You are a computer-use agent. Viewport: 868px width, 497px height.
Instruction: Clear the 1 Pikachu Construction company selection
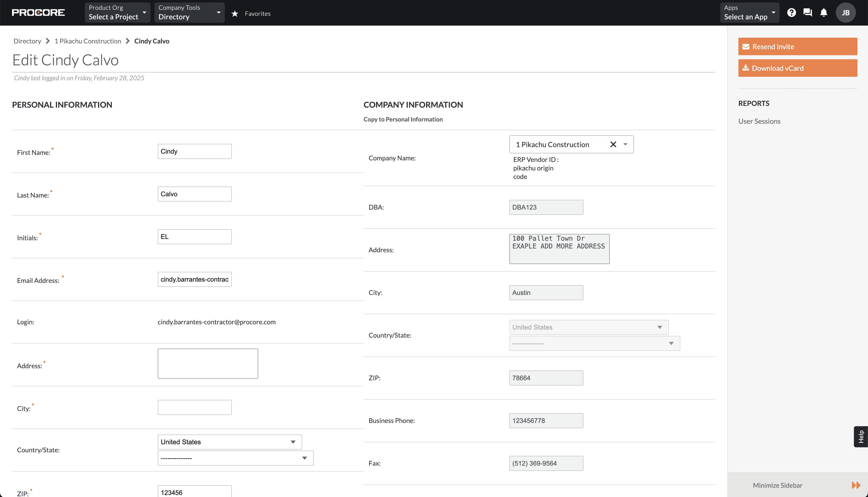coord(613,144)
